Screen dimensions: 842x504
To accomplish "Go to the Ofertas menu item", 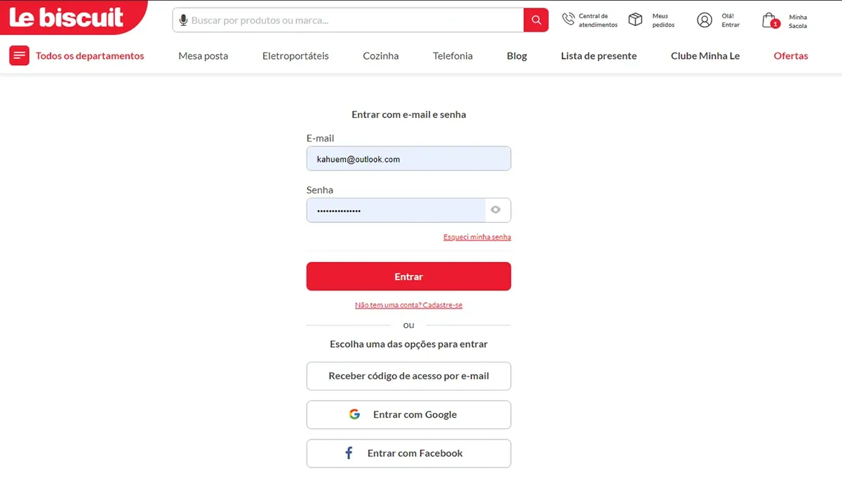I will (x=791, y=55).
